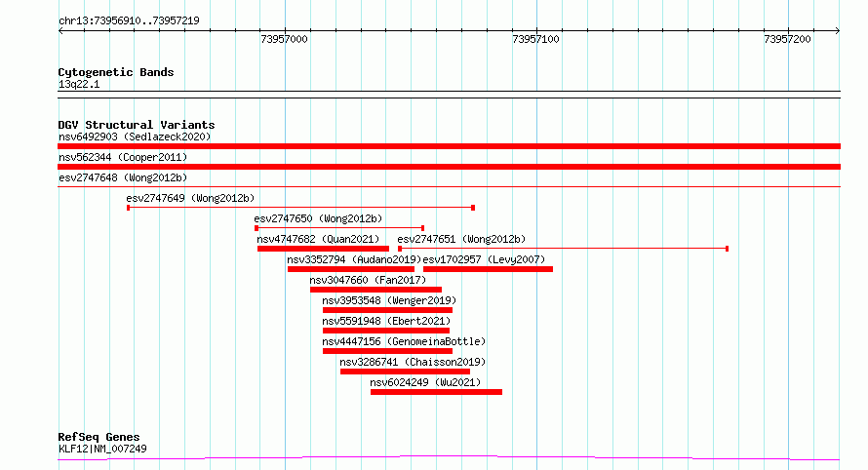Click the 73957200 ruler coordinate

tap(787, 39)
